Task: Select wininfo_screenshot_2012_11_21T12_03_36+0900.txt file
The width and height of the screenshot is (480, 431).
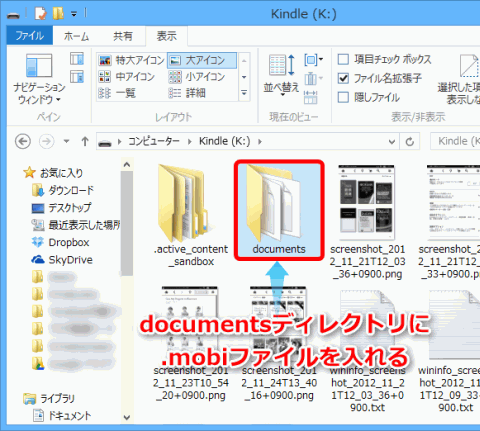Action: coord(367,350)
